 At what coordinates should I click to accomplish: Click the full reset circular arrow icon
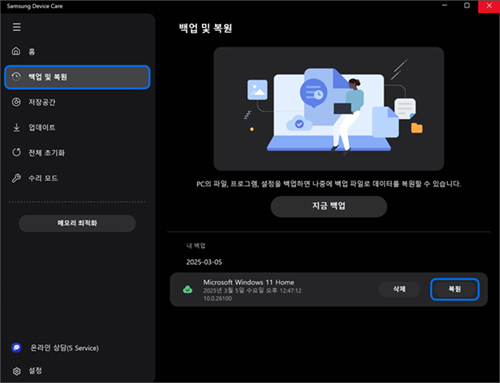tap(16, 152)
